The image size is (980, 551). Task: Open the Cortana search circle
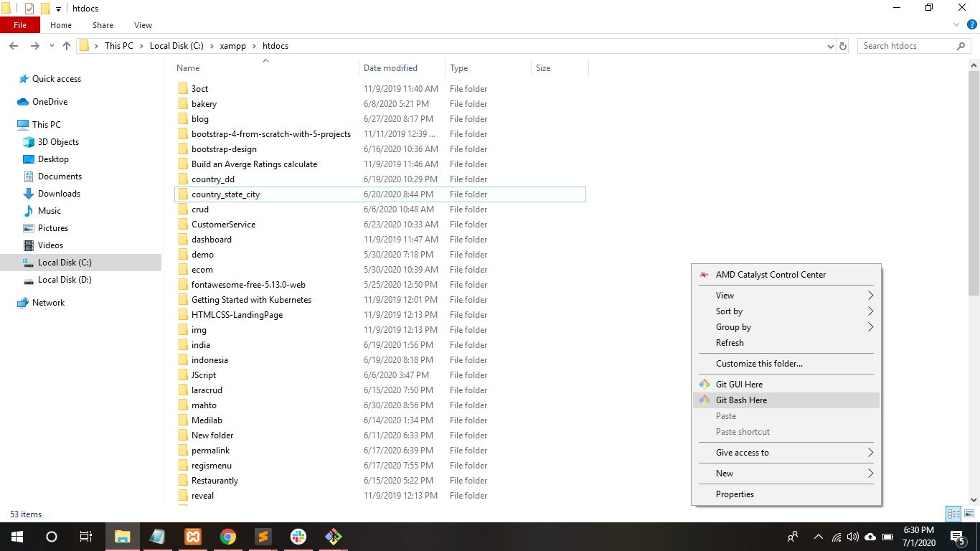tap(52, 537)
